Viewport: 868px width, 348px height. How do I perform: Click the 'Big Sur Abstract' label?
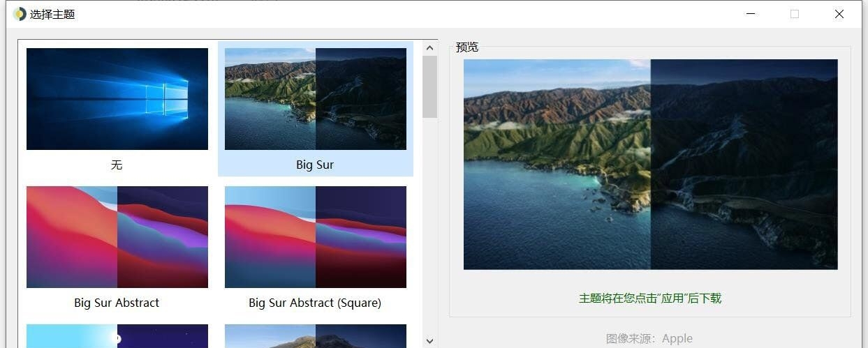coord(117,303)
